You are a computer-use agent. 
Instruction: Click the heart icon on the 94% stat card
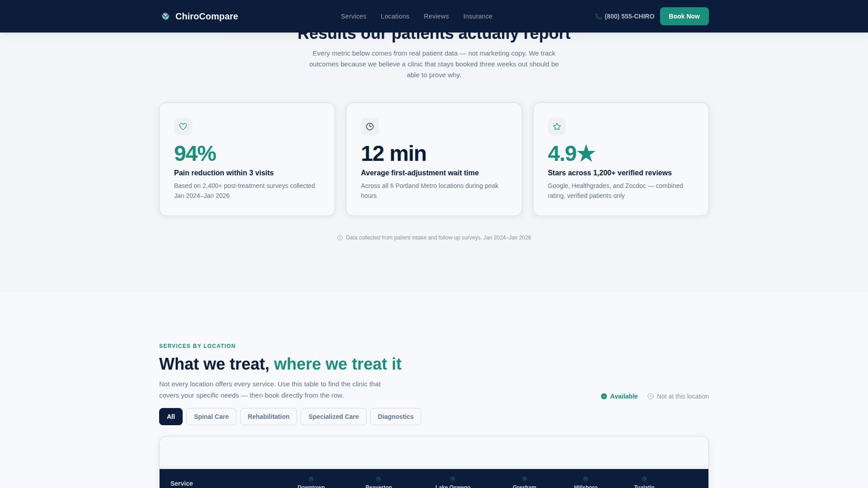point(183,127)
